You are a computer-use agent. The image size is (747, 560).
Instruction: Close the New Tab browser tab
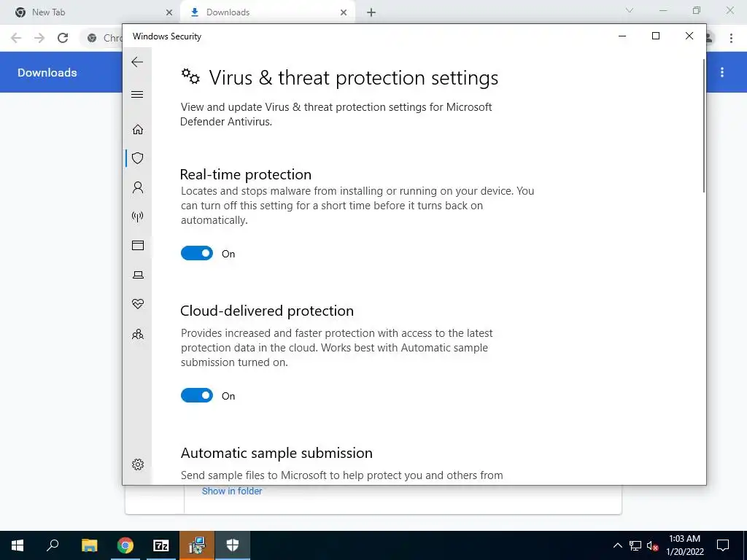pyautogui.click(x=169, y=12)
